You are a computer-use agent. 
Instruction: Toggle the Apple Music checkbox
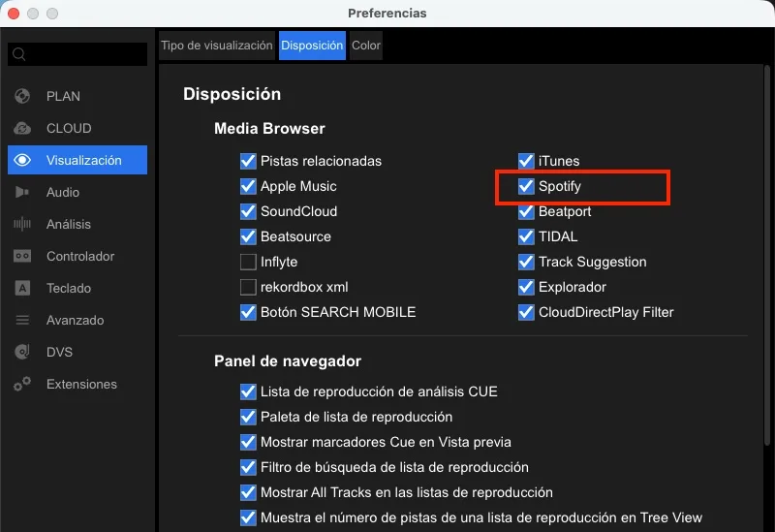coord(248,186)
